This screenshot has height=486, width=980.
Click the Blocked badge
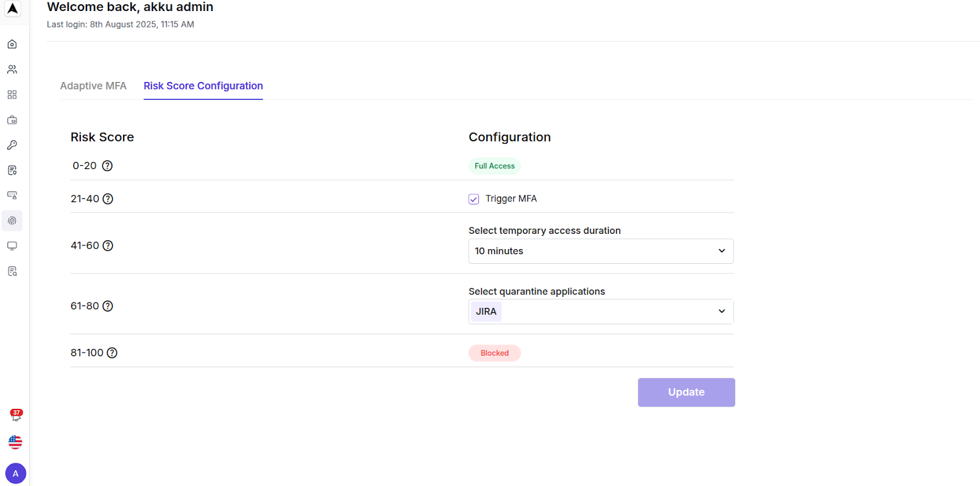click(494, 353)
